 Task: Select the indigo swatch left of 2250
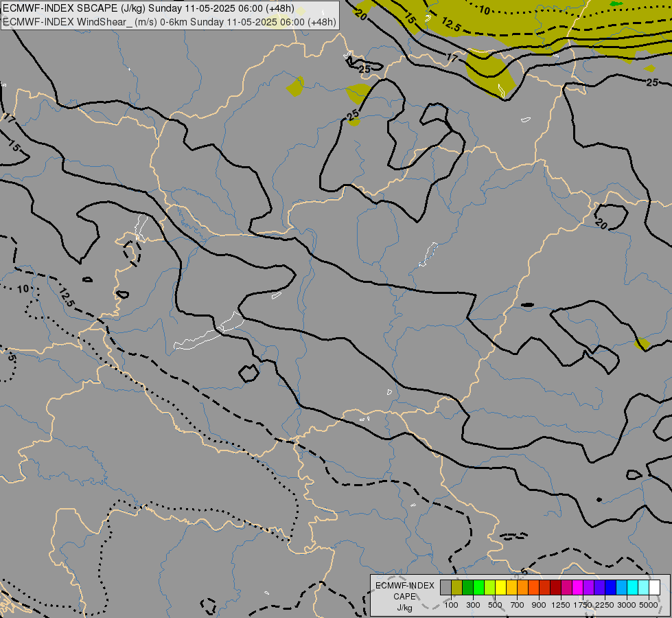pyautogui.click(x=599, y=588)
